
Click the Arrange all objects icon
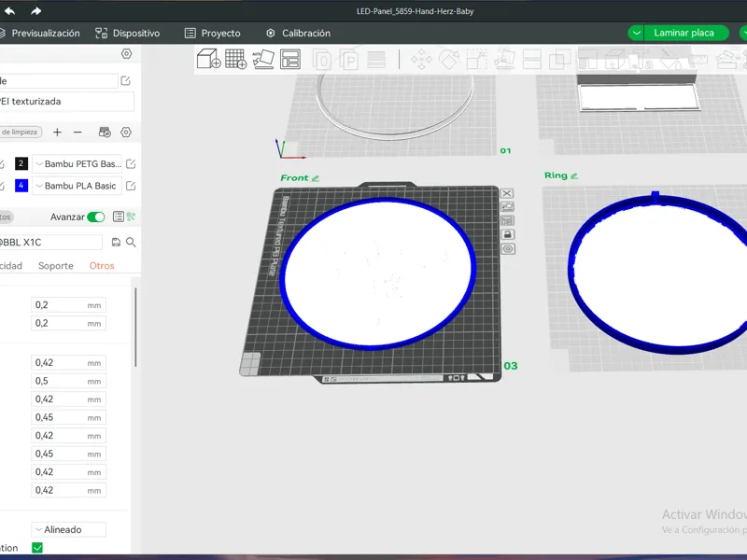[x=290, y=59]
